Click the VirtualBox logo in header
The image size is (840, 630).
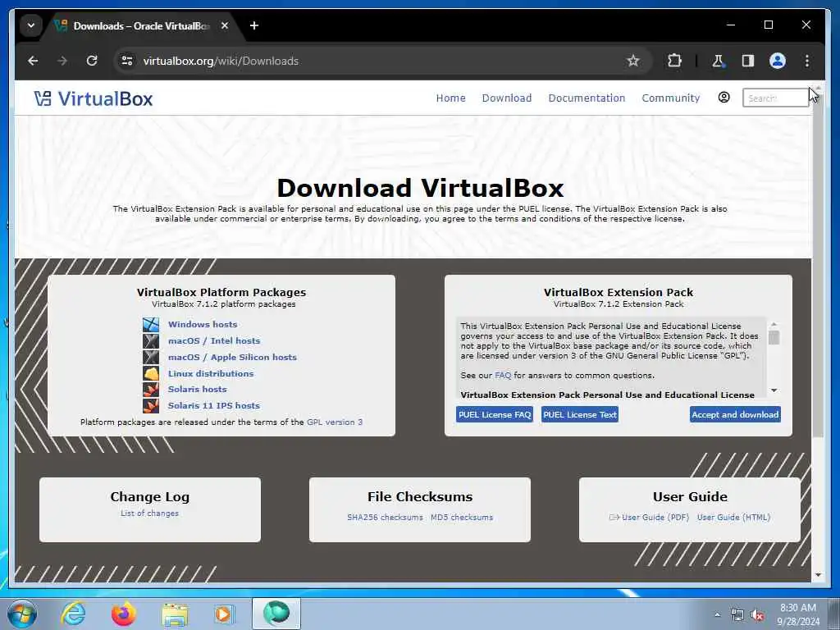[94, 98]
